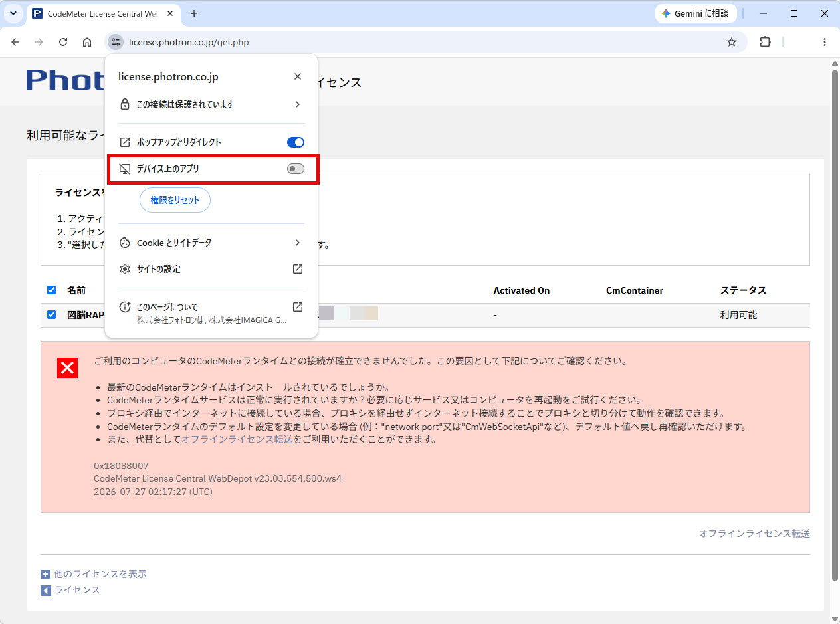
Task: Click the device icon beside デバイス上のアプリ
Action: 124,169
